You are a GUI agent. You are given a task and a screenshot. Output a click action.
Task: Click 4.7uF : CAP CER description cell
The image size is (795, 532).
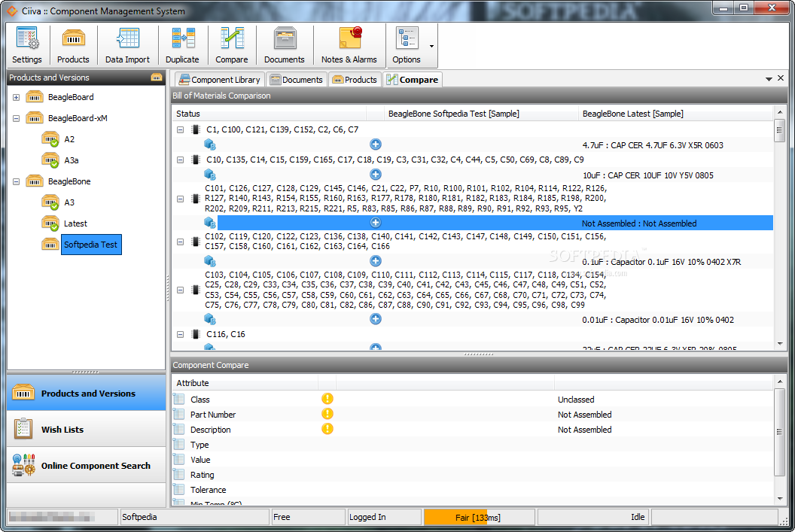[653, 145]
